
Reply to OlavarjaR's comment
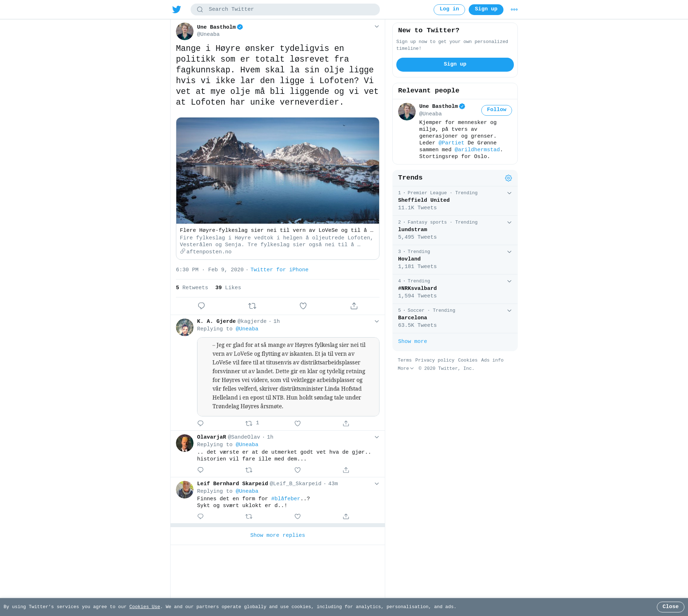click(201, 470)
